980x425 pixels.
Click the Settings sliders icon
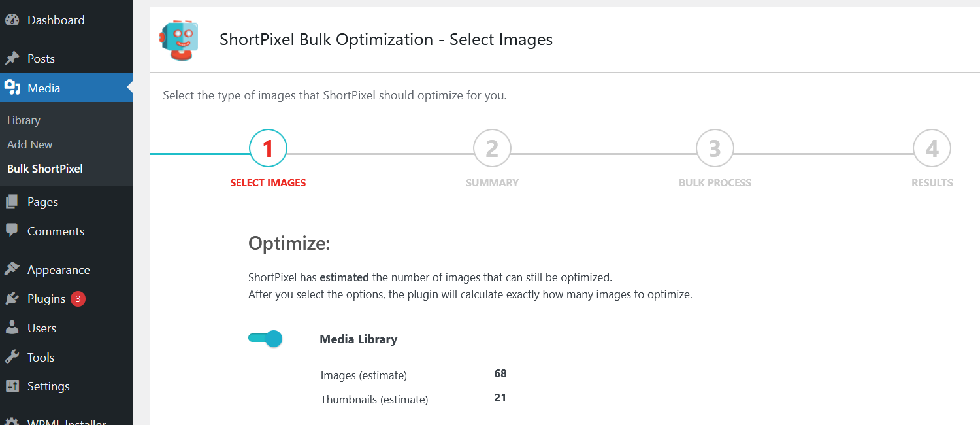tap(12, 386)
